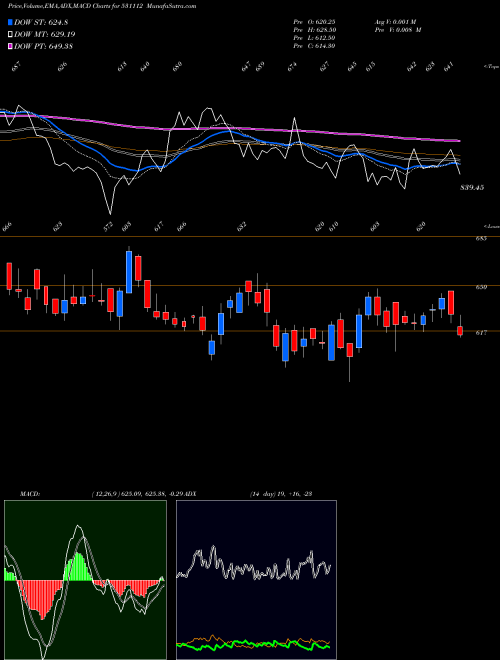Click the 'Avg V: 0.001 M' volume text
This screenshot has width=500, height=660.
(x=395, y=22)
